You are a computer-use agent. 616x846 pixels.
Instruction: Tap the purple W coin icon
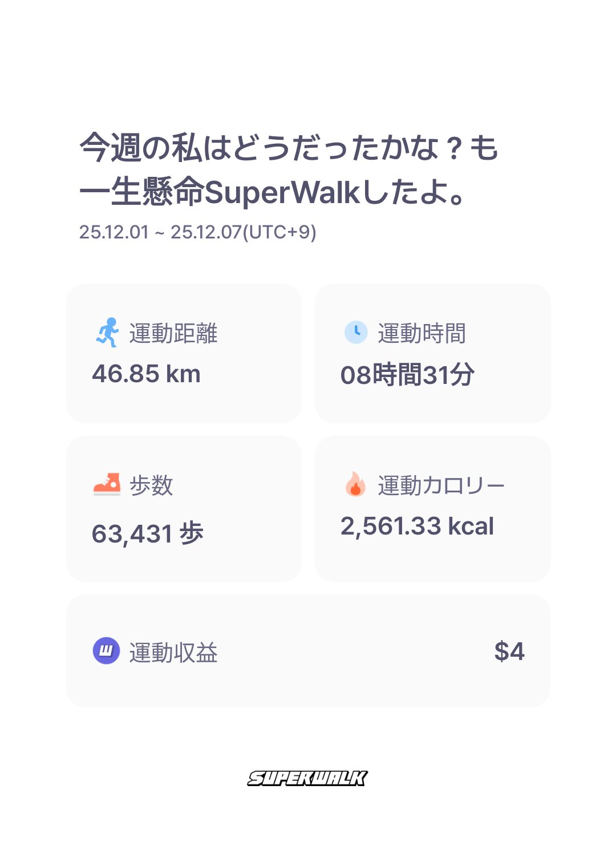pos(106,651)
